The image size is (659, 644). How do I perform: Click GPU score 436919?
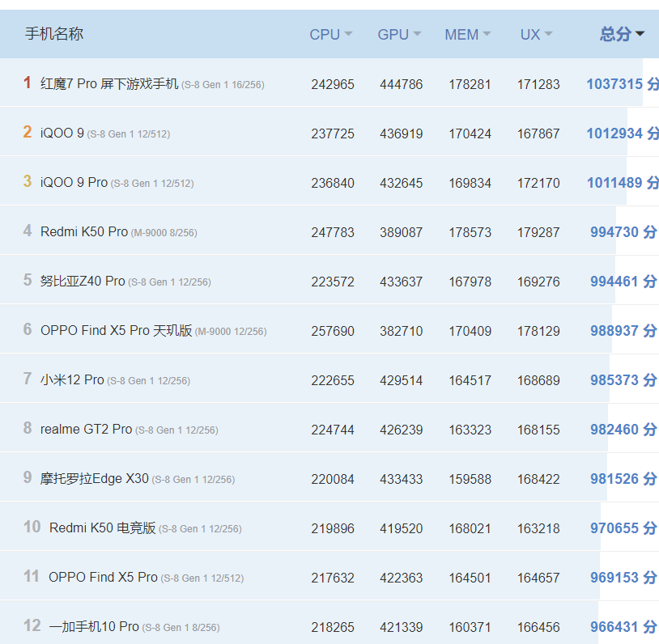click(401, 134)
